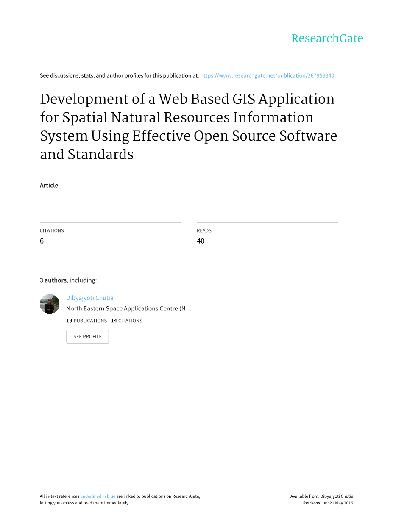This screenshot has height=532, width=393.
Task: Click the '14 CITATIONS' author stat
Action: [x=126, y=321]
